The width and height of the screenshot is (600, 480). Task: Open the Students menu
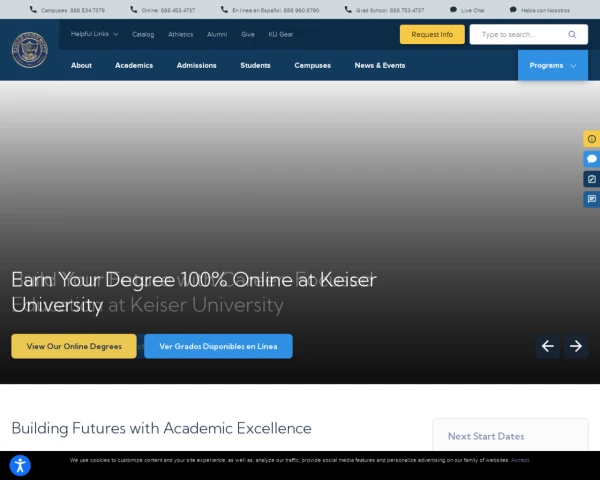[x=255, y=65]
